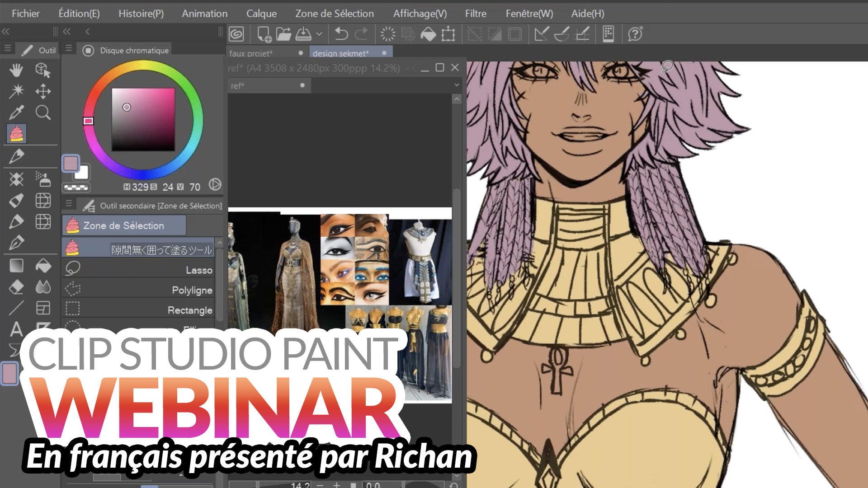This screenshot has width=868, height=488.
Task: Click the Undo arrow in toolbar
Action: click(x=341, y=34)
